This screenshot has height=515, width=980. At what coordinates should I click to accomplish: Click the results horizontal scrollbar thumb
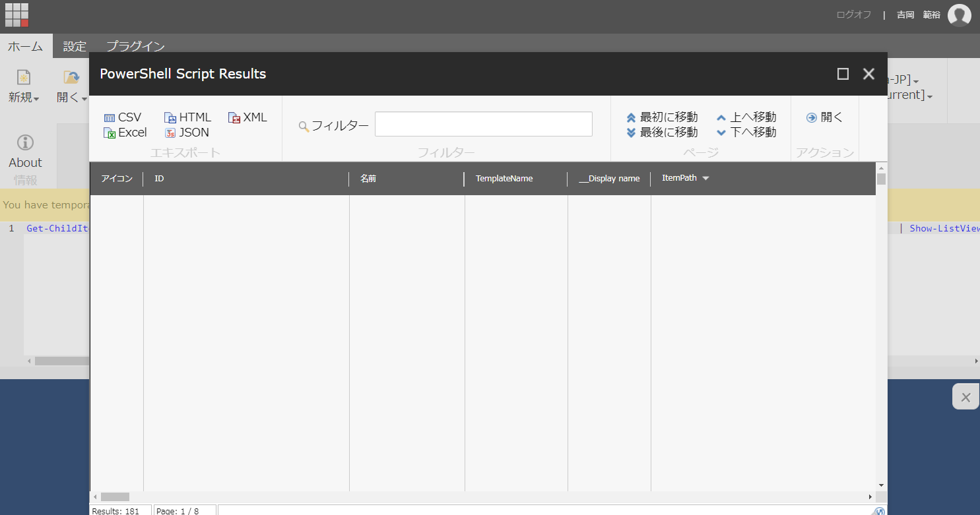point(115,497)
